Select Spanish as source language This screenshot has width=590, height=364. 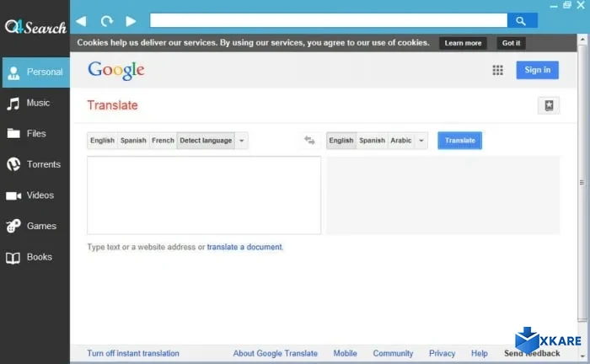133,140
